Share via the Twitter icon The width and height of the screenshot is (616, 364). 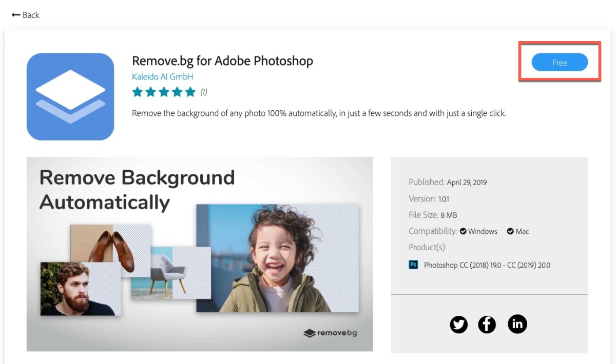tap(459, 324)
